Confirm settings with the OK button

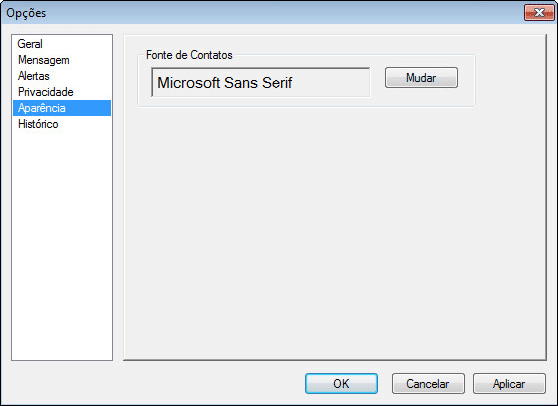(x=341, y=384)
